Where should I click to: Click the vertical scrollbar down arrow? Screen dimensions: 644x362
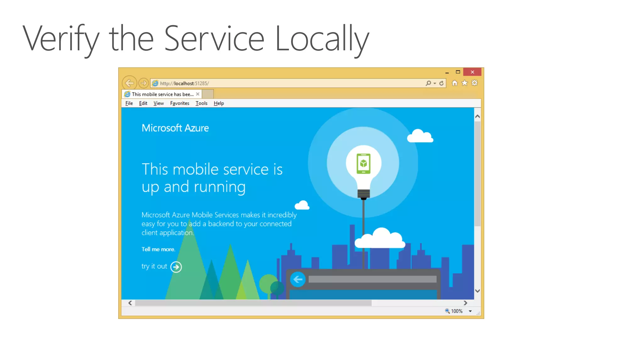[x=477, y=291]
